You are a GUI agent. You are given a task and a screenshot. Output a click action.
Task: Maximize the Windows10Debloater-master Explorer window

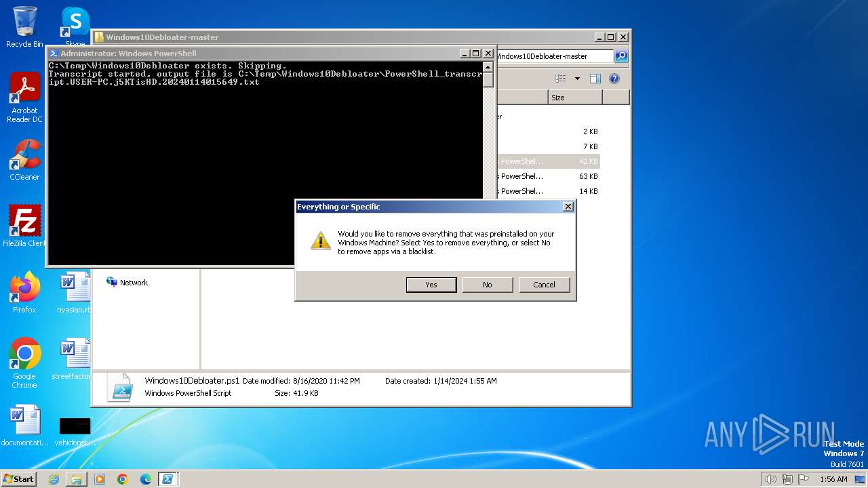click(x=611, y=37)
